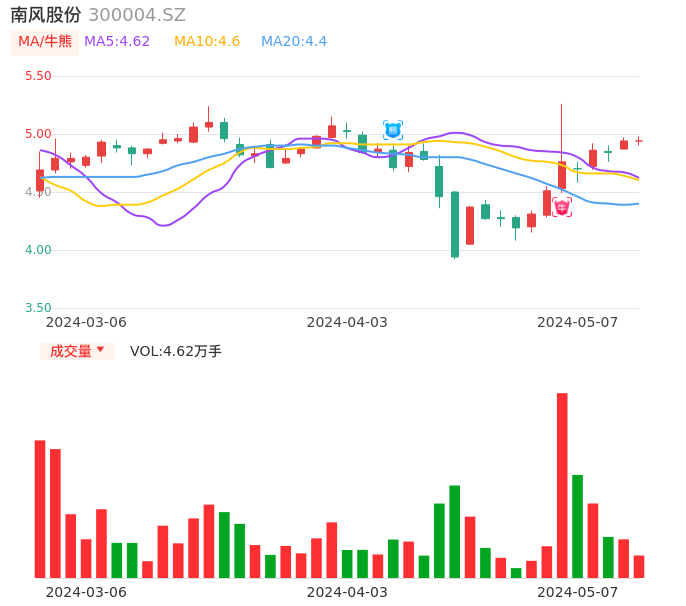686x606 pixels.
Task: Click the 3.50 price axis label
Action: (x=38, y=308)
